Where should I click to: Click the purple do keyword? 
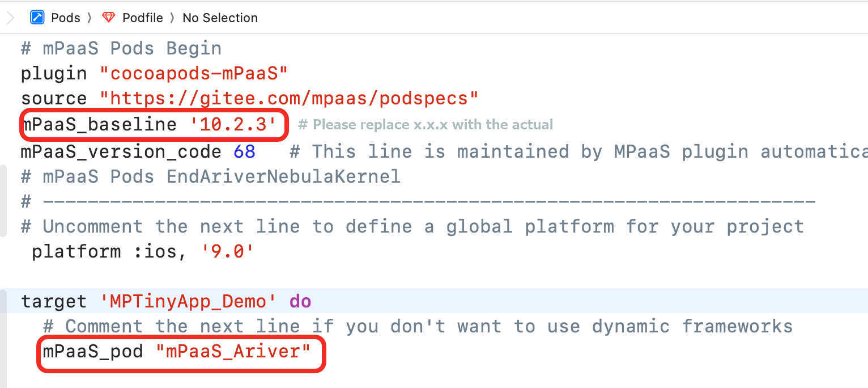point(300,301)
